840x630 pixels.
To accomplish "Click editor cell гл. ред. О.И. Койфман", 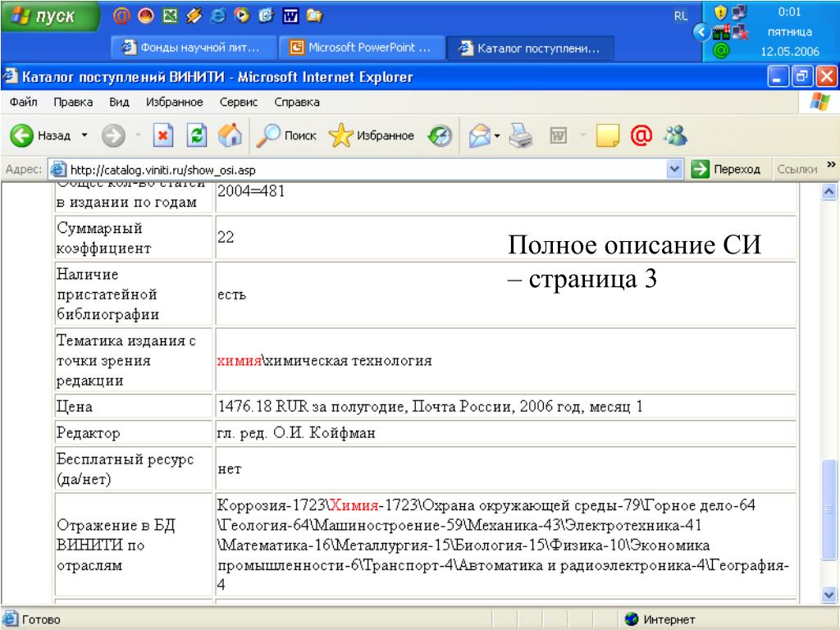I will [x=505, y=432].
